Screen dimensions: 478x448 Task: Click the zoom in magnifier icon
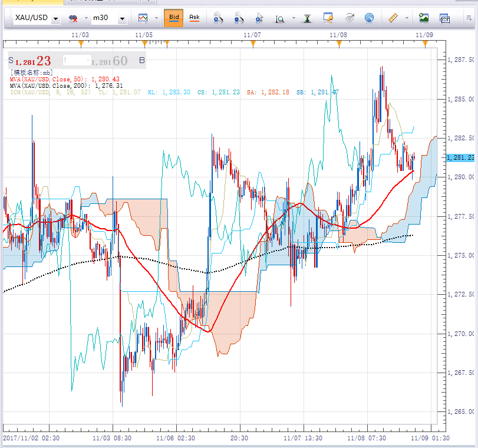click(218, 18)
